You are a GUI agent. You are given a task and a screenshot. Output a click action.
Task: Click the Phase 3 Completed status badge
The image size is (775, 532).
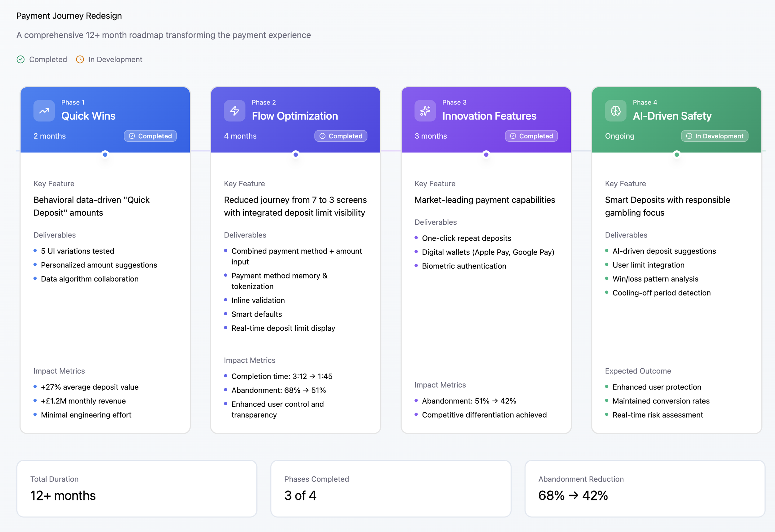531,136
